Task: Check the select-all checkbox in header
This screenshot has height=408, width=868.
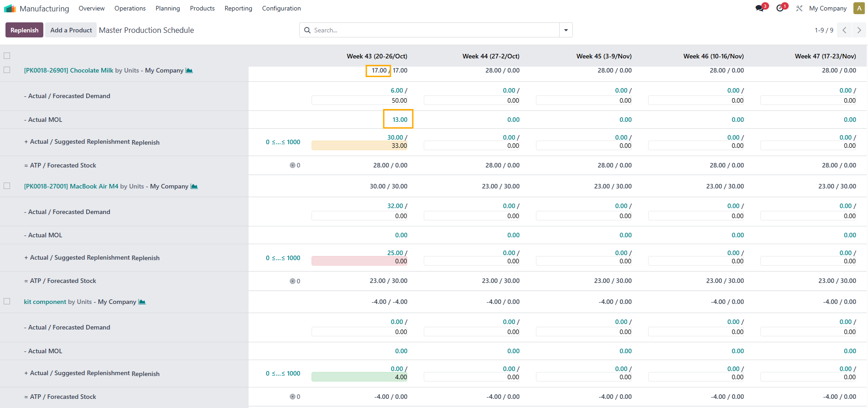Action: pyautogui.click(x=7, y=56)
